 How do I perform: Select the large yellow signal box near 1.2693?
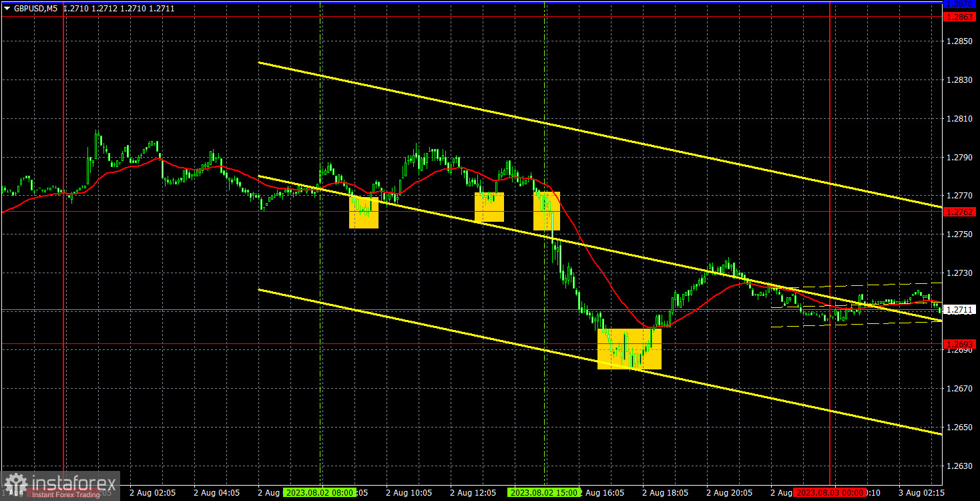tap(630, 349)
